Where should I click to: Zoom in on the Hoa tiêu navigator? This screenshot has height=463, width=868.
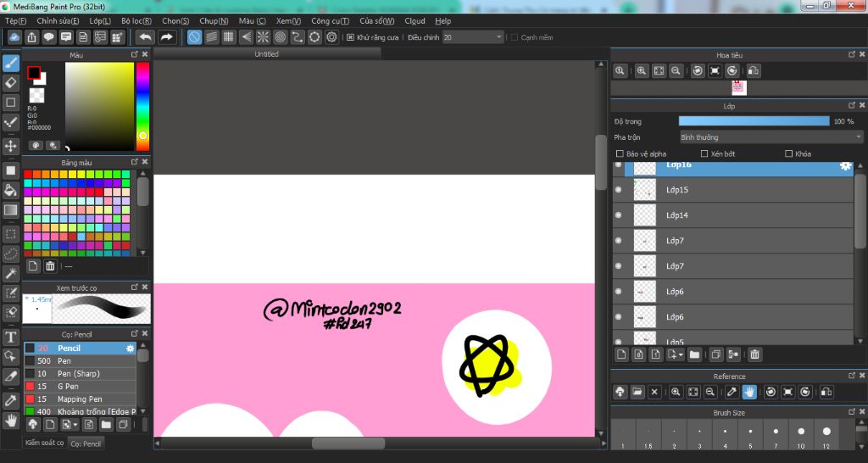point(641,71)
